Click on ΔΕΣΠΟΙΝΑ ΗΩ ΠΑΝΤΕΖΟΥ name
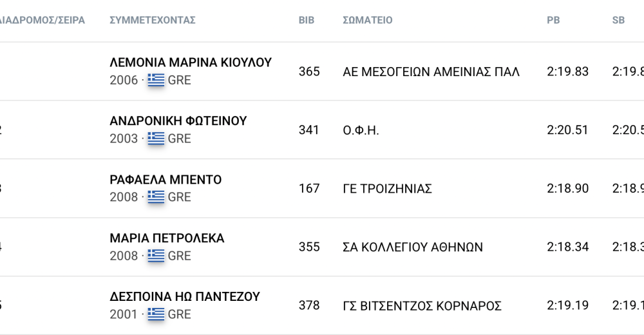 pos(185,297)
